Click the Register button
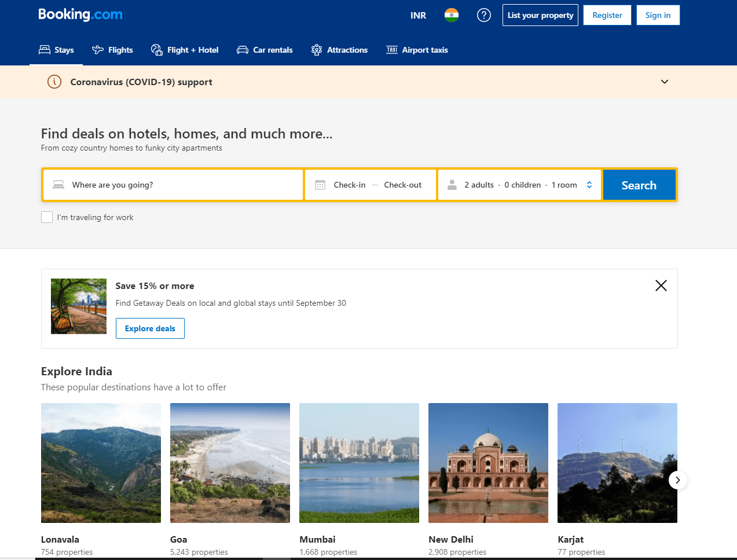 [607, 15]
